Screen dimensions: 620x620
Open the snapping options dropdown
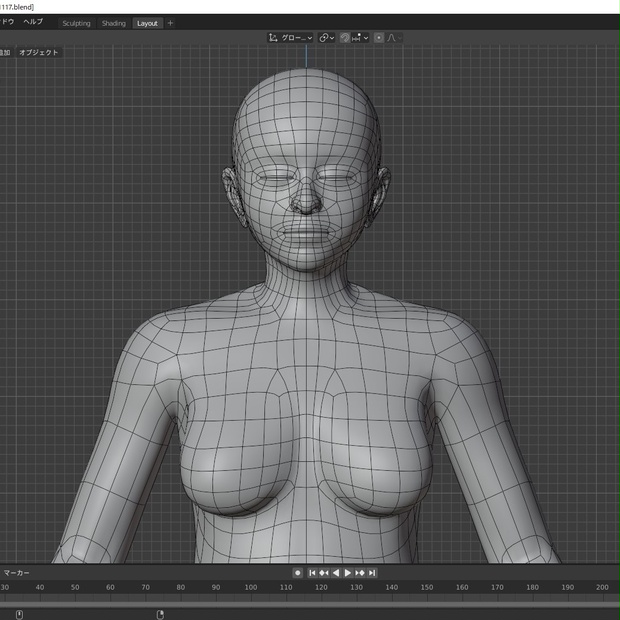(360, 38)
